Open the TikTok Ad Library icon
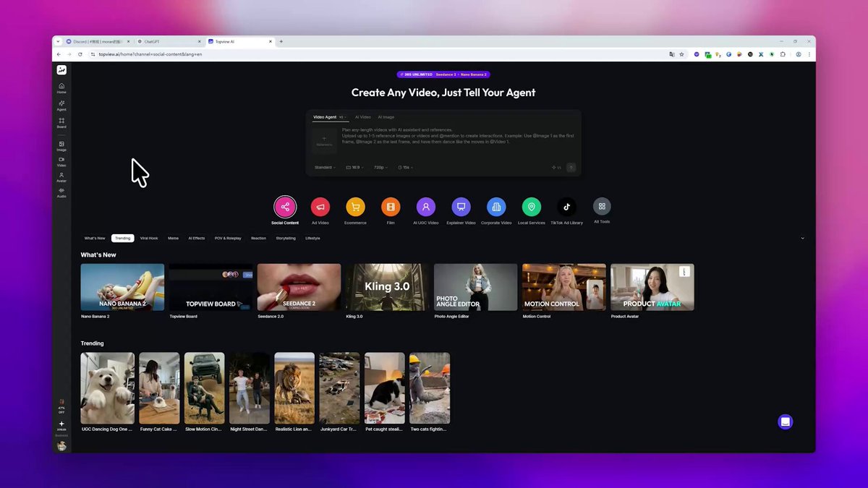The height and width of the screenshot is (488, 868). tap(566, 207)
